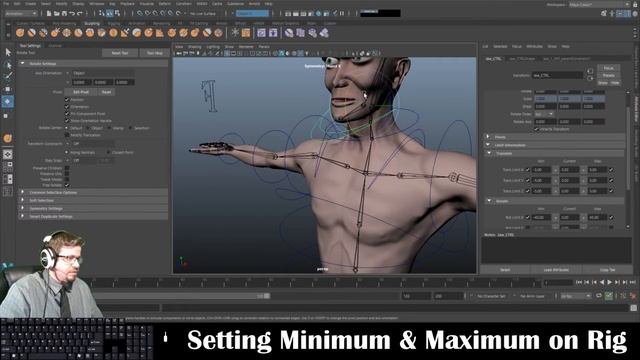Undo the last action via toolbar arrow
The image size is (640, 360).
click(72, 13)
